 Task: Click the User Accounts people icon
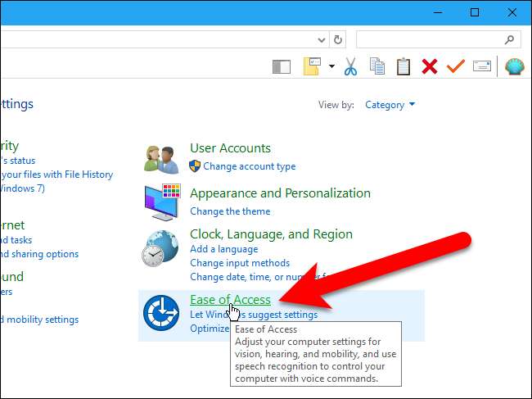click(x=161, y=159)
